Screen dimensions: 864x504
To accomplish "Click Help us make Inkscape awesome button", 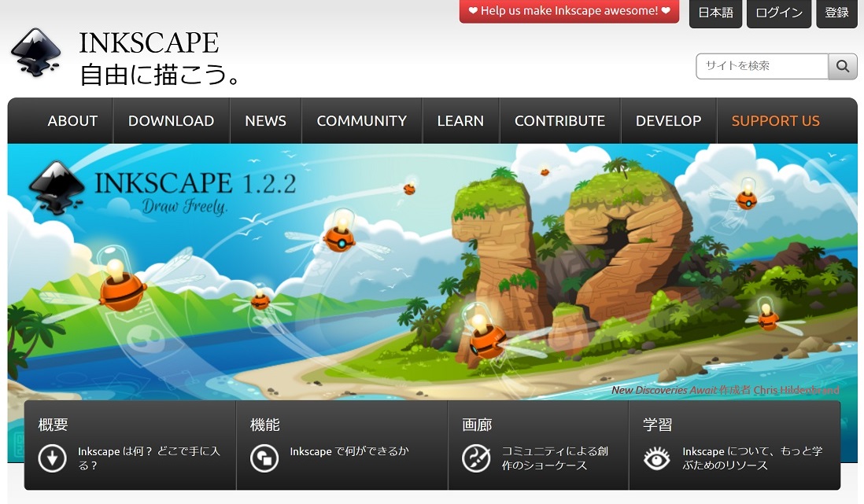I will [x=569, y=11].
